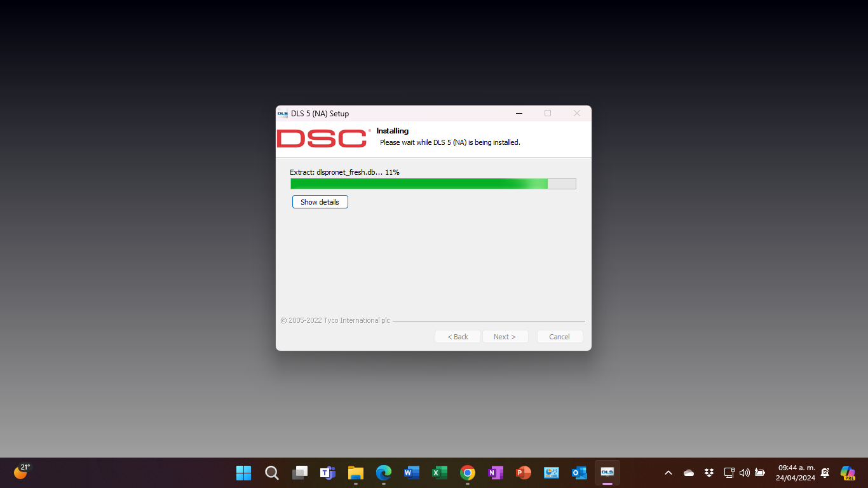
Task: Click the battery tray icon
Action: 759,473
